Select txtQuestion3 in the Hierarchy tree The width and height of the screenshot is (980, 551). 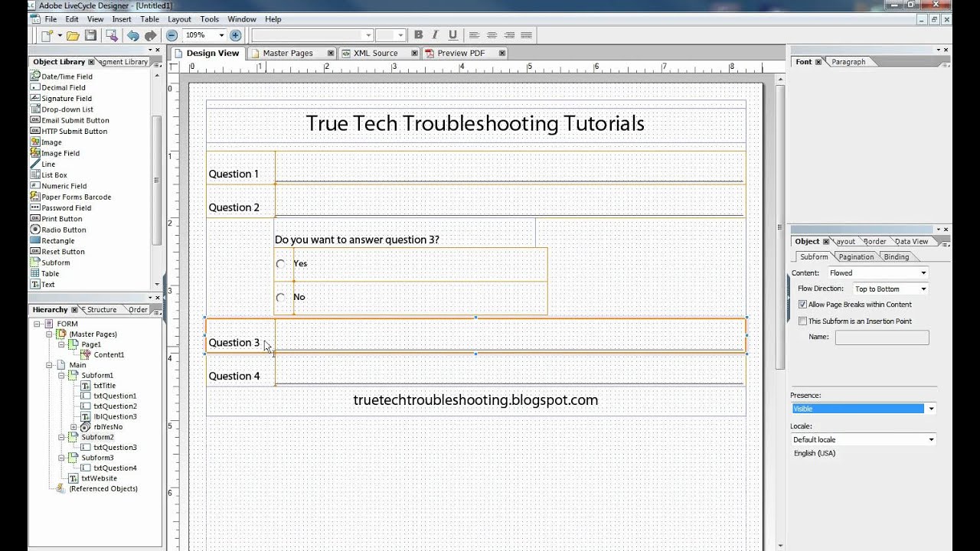tap(115, 447)
